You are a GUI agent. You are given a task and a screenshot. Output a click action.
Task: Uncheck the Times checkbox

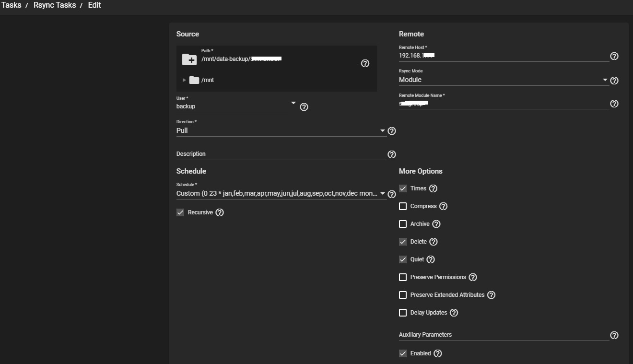point(403,188)
